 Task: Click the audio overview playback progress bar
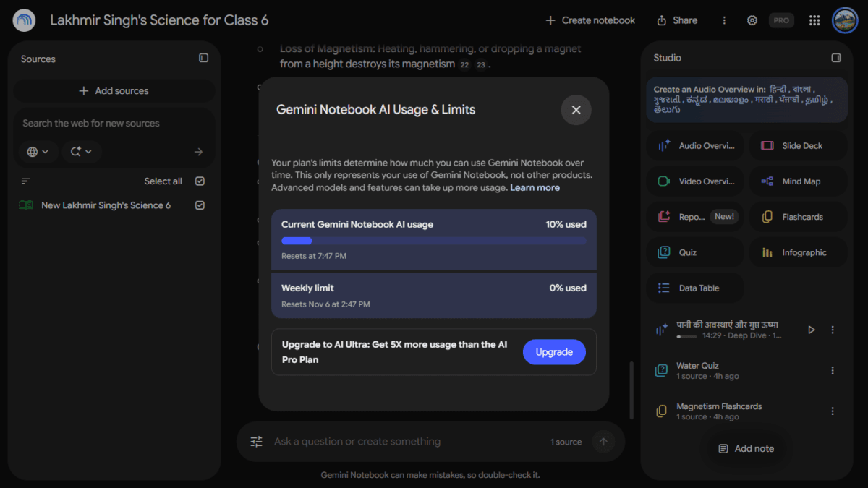686,336
